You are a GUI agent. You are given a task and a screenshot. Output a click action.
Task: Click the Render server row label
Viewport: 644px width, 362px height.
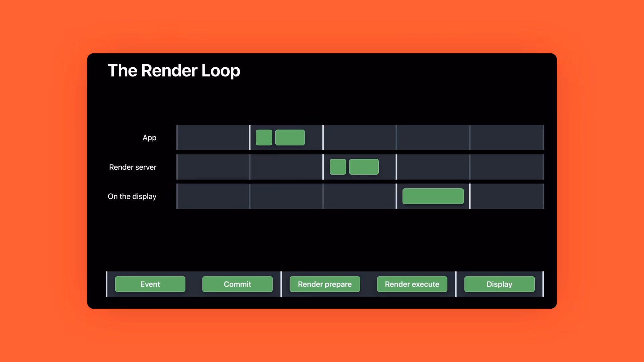(132, 167)
